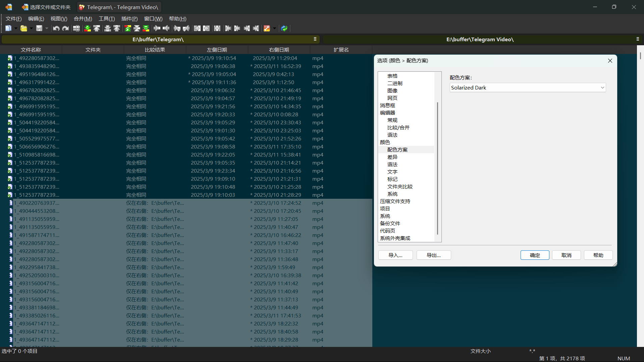Open options via the wrench toolbar icon

point(267,28)
